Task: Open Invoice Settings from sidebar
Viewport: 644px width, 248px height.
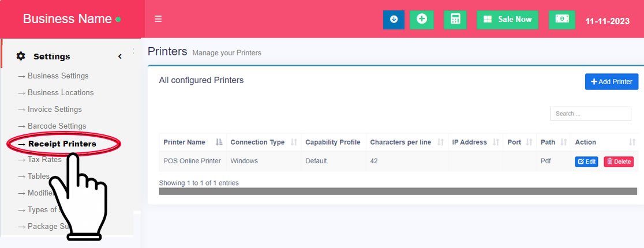Action: tap(54, 110)
